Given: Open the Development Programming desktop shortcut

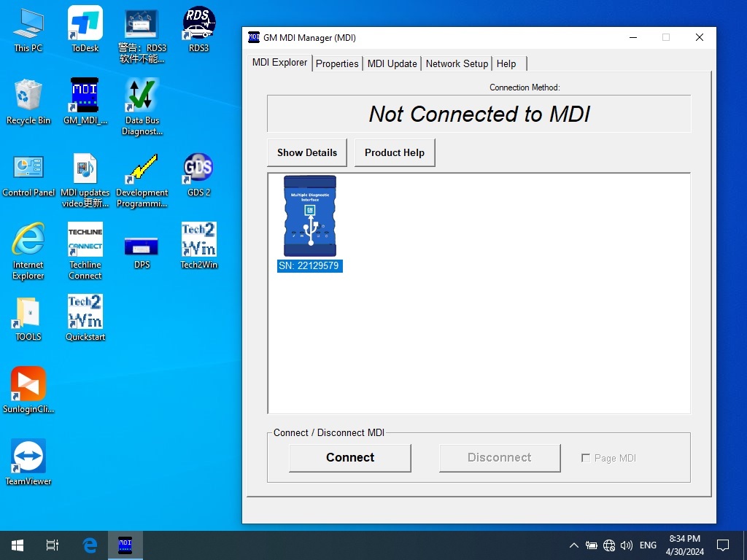Looking at the screenshot, I should pyautogui.click(x=142, y=168).
